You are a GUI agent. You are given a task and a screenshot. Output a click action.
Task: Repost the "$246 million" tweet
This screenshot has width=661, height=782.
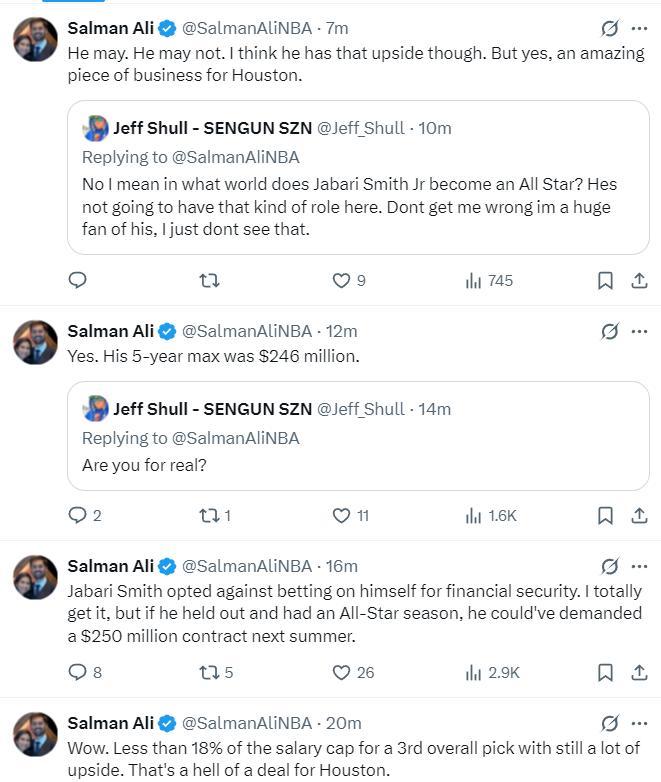[x=209, y=516]
